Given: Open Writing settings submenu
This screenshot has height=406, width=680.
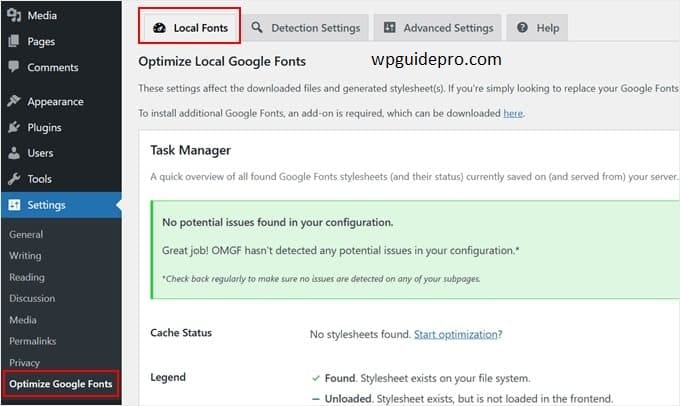Looking at the screenshot, I should [x=25, y=255].
